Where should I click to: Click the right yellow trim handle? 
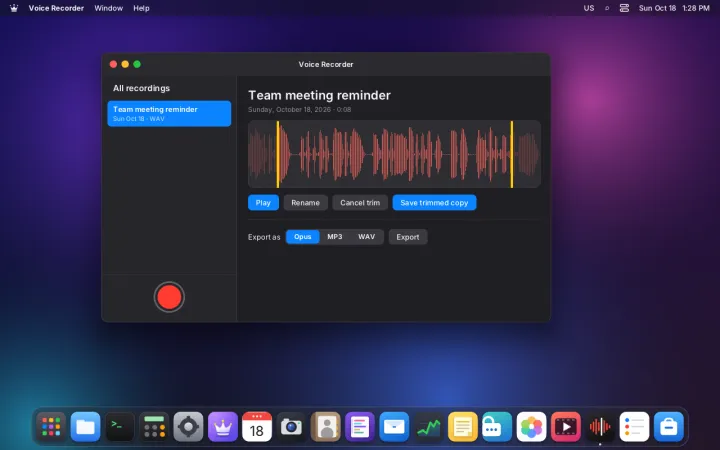pos(512,154)
